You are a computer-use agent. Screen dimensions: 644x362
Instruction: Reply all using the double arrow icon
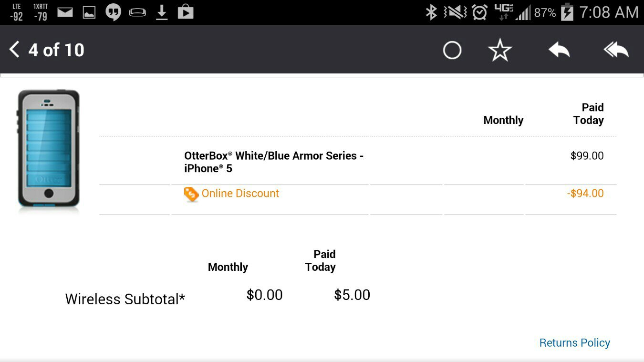click(616, 50)
